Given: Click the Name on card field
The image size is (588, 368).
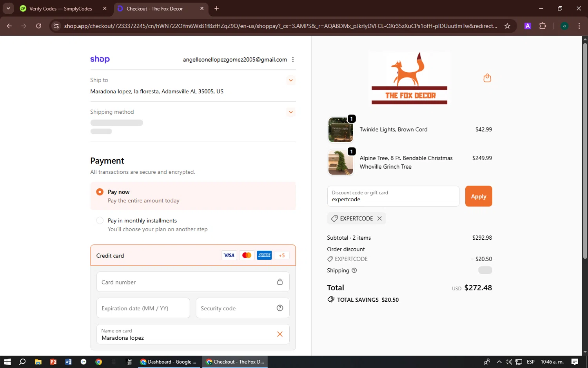Looking at the screenshot, I should (x=193, y=334).
